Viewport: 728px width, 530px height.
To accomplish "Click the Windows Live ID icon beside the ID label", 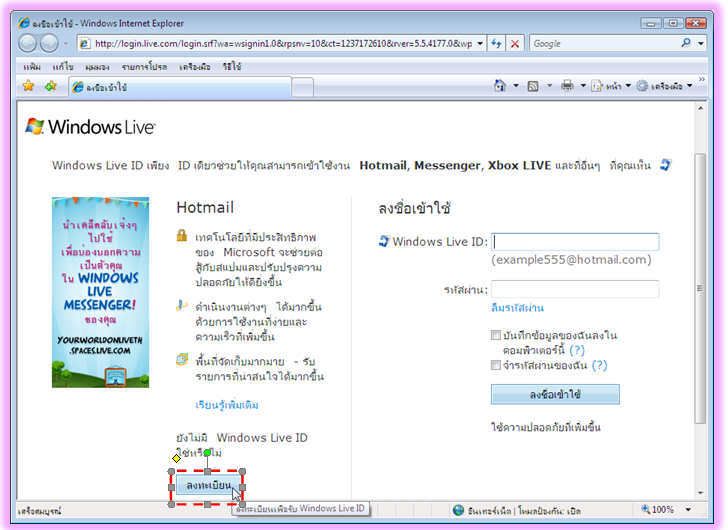I will [x=384, y=241].
